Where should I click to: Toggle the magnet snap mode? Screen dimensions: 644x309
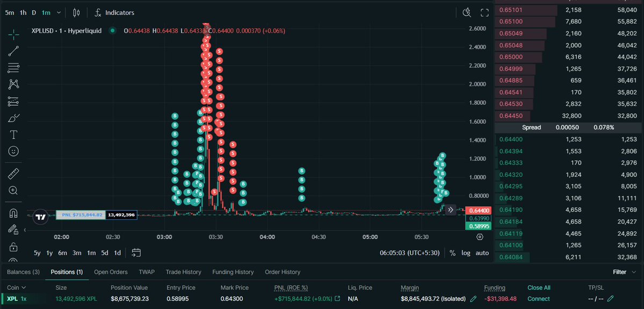(x=13, y=213)
